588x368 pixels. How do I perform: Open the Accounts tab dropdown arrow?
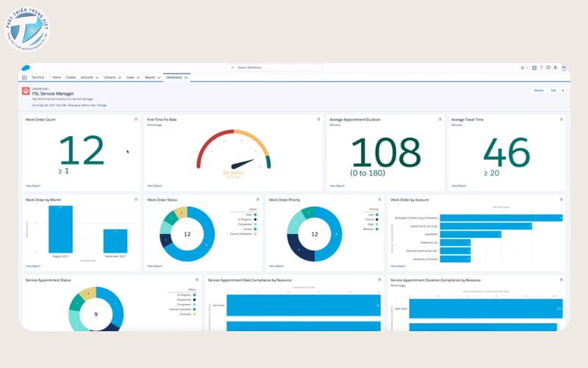(x=97, y=77)
